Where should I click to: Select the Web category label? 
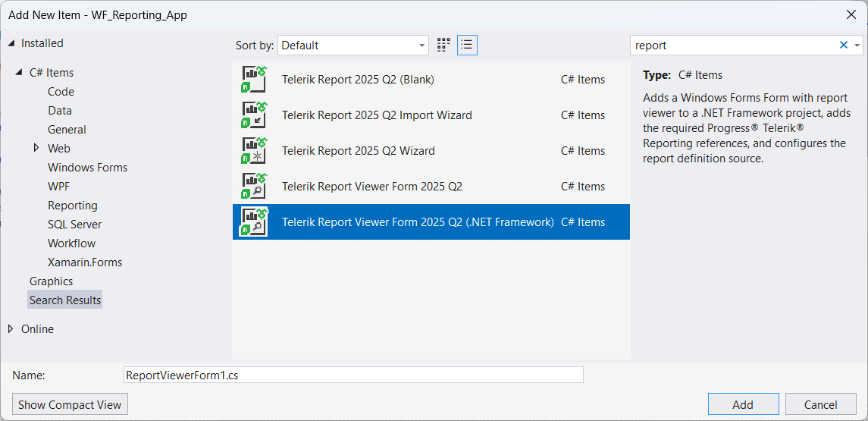click(59, 148)
